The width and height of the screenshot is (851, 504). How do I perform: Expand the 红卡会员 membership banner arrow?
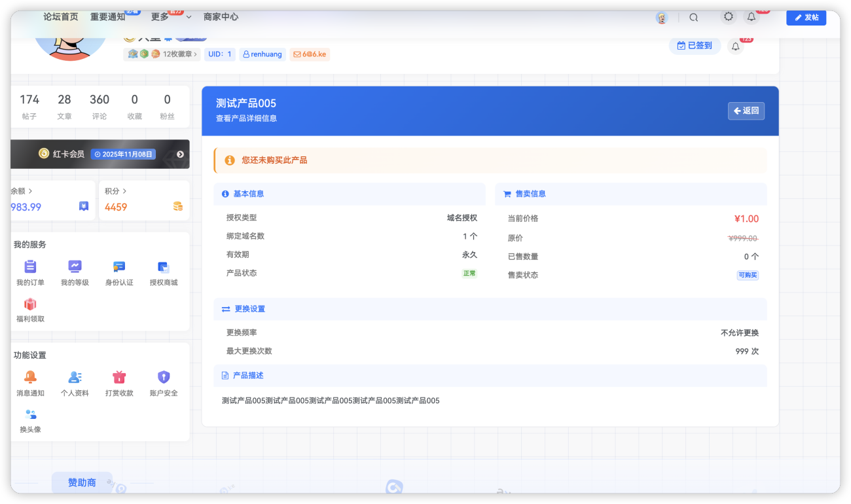tap(180, 154)
